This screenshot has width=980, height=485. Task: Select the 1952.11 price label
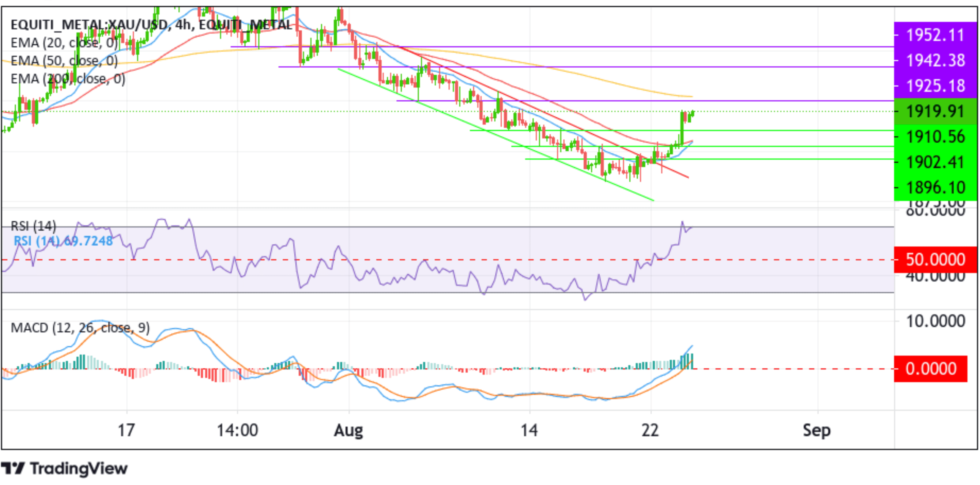[x=936, y=36]
